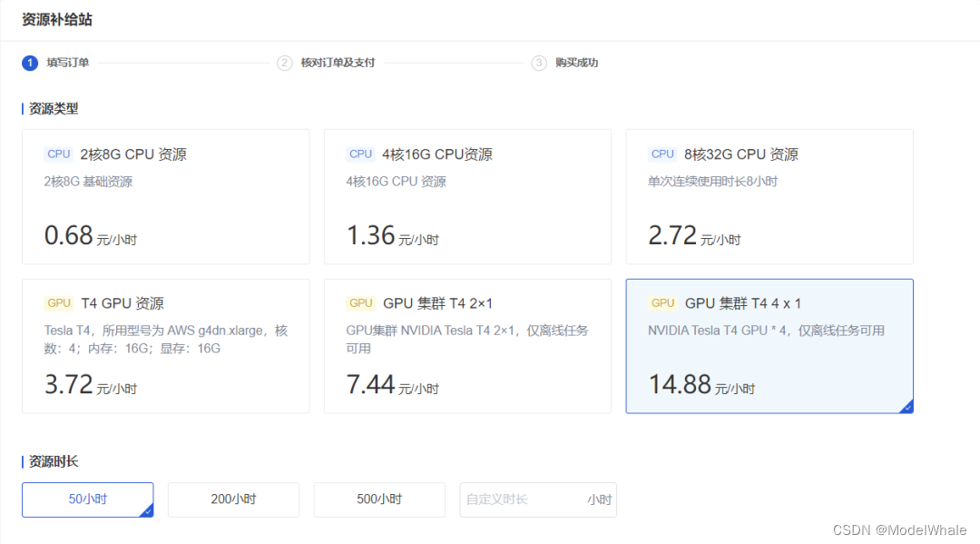Screen dimensions: 980x544
Task: Click the Tesla T4 AWS g4dn.xlarge description
Action: point(166,340)
